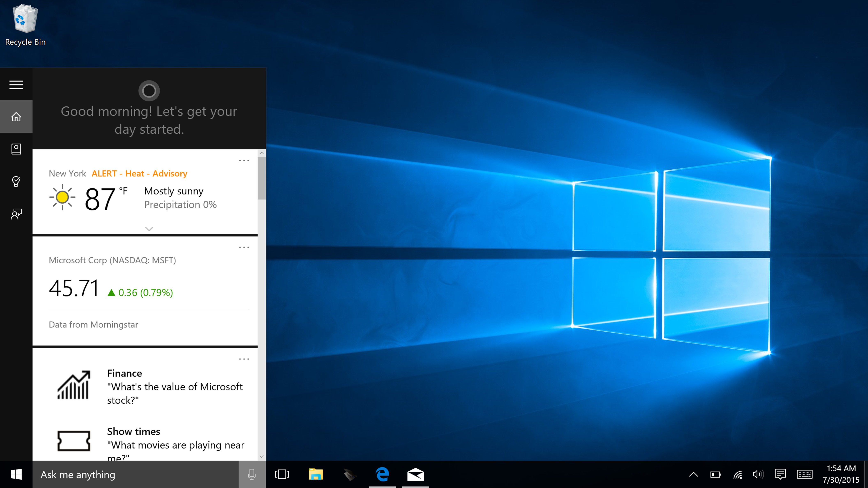
Task: Click the microphone icon in search box
Action: pos(252,474)
